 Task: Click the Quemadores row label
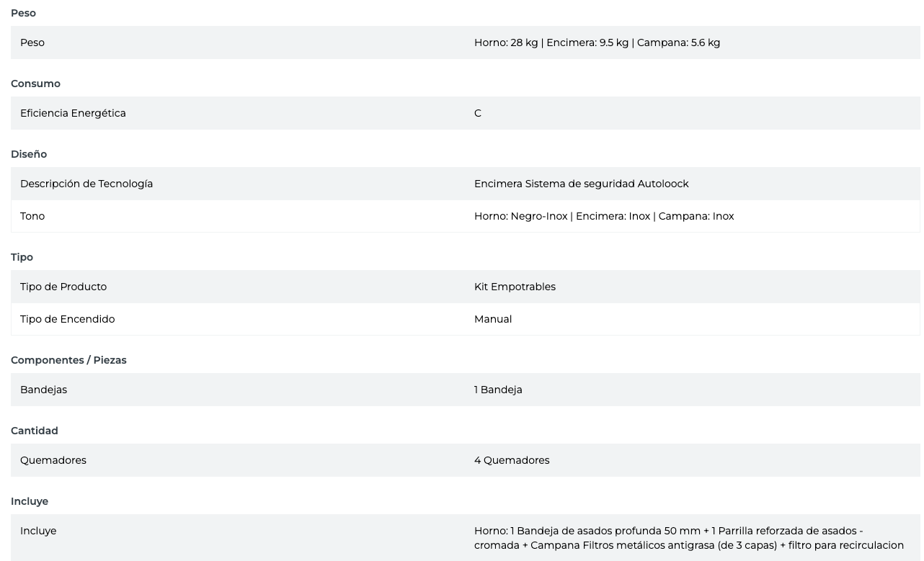[x=53, y=460]
